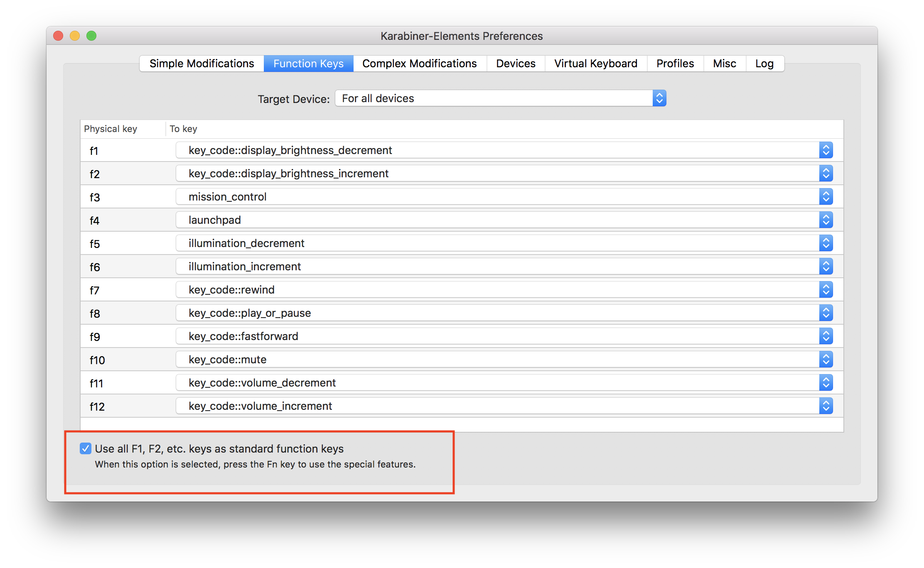Open the f10 mute key dropdown
Screen dimensions: 924x568
(504, 360)
